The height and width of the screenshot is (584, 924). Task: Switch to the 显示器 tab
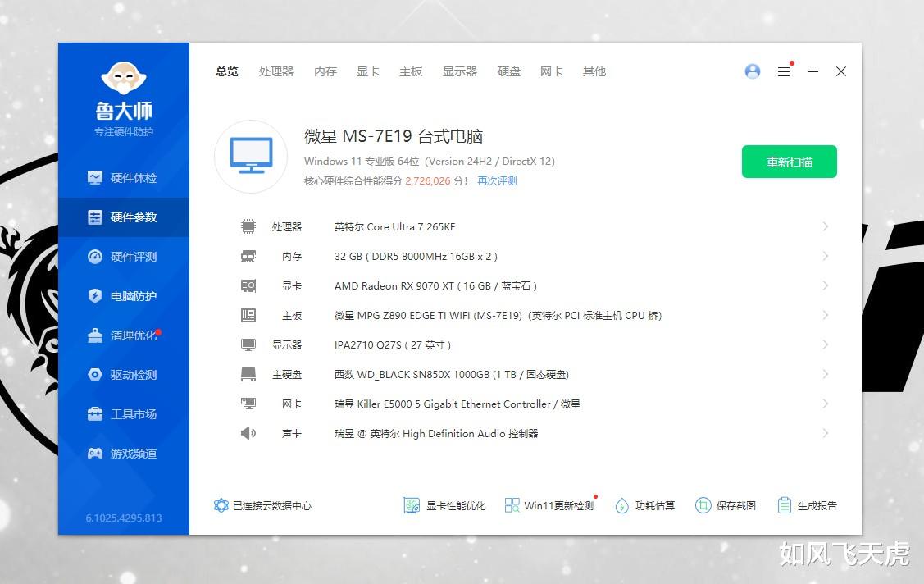(x=460, y=71)
